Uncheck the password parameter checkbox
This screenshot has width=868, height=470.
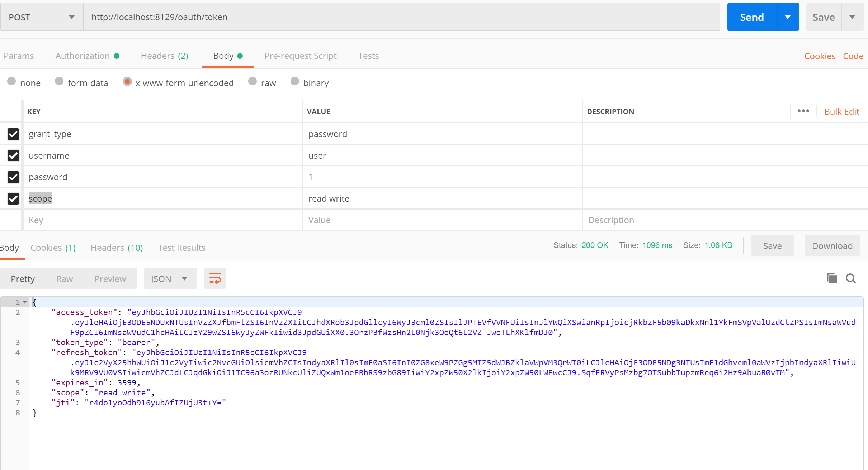pyautogui.click(x=13, y=177)
